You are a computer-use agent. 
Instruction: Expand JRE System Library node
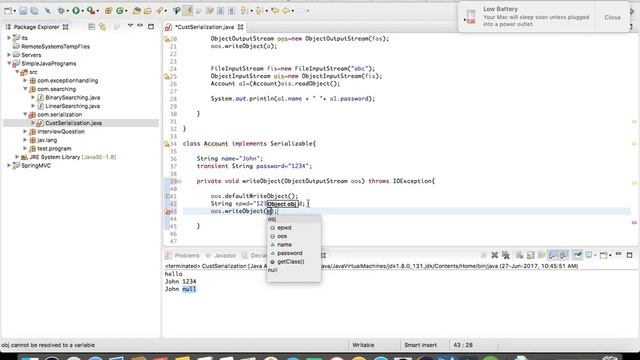point(17,157)
